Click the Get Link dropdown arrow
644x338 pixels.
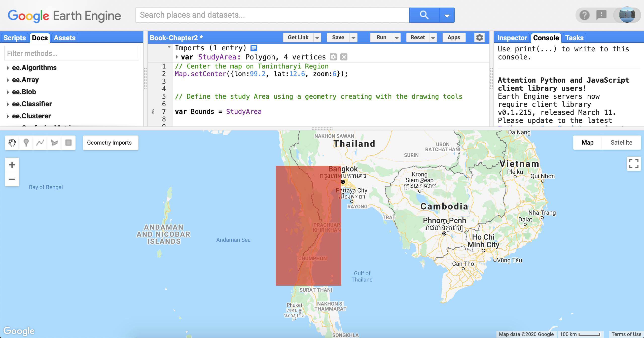click(317, 38)
